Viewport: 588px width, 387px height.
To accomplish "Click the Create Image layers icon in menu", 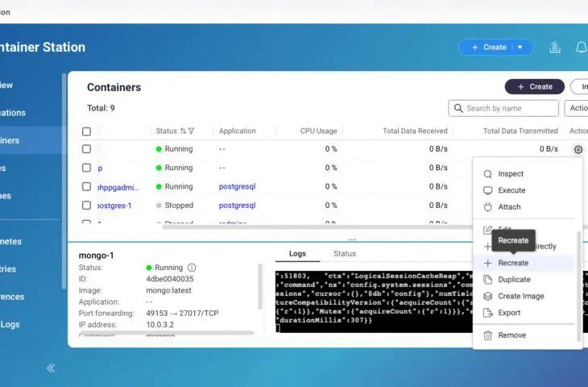I will 487,296.
